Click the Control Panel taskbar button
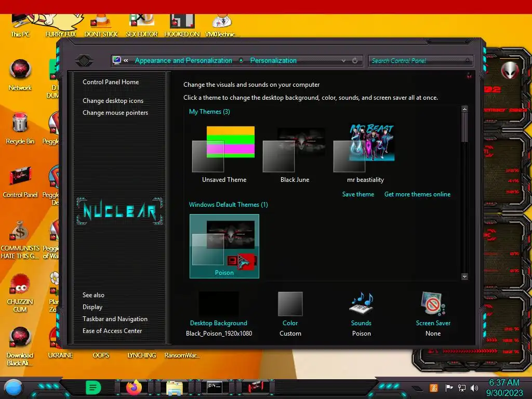This screenshot has height=399, width=532. (x=255, y=387)
